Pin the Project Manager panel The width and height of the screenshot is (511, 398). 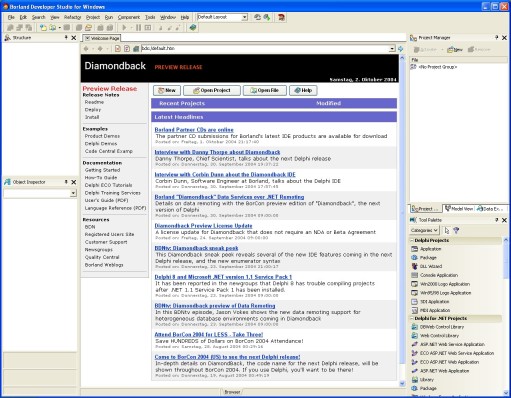(497, 38)
